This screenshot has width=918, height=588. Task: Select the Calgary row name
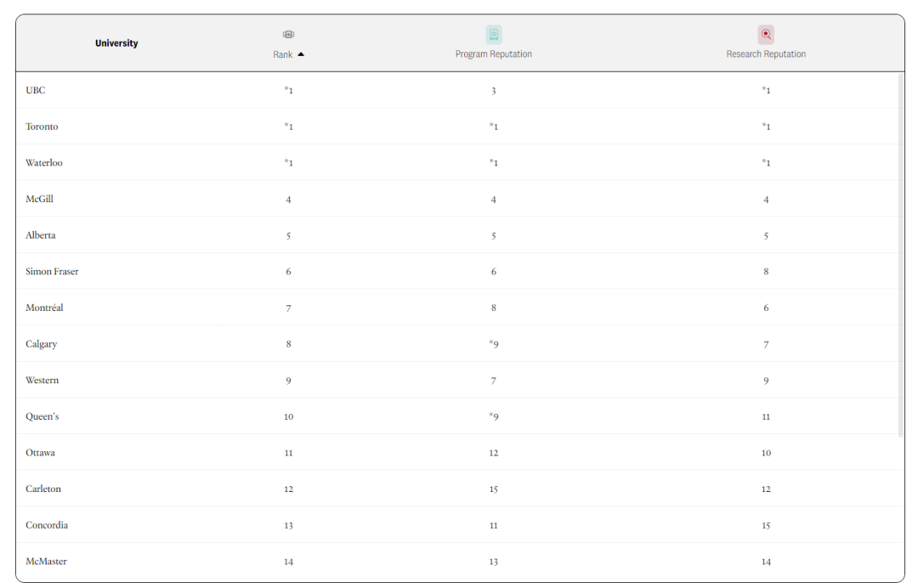click(41, 344)
